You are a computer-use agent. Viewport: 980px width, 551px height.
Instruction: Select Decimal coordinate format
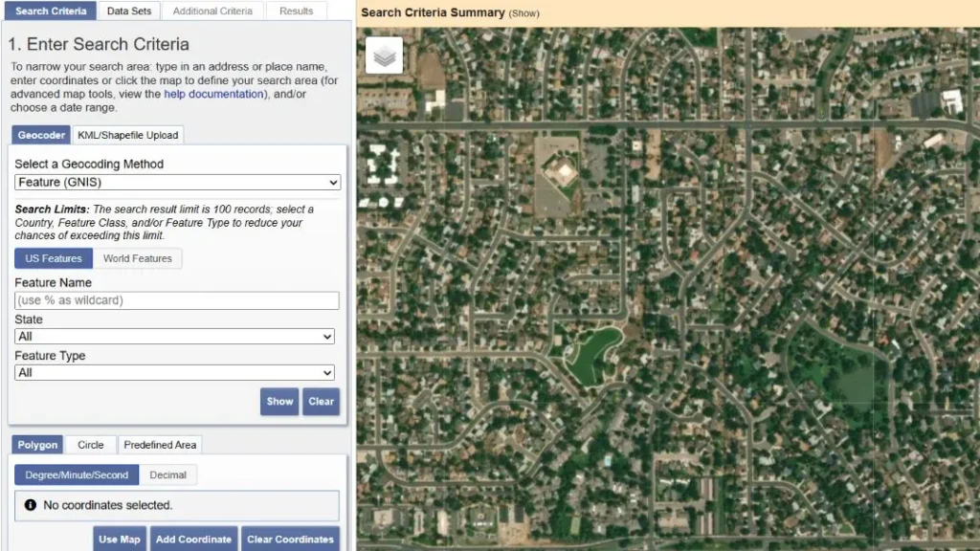click(168, 474)
